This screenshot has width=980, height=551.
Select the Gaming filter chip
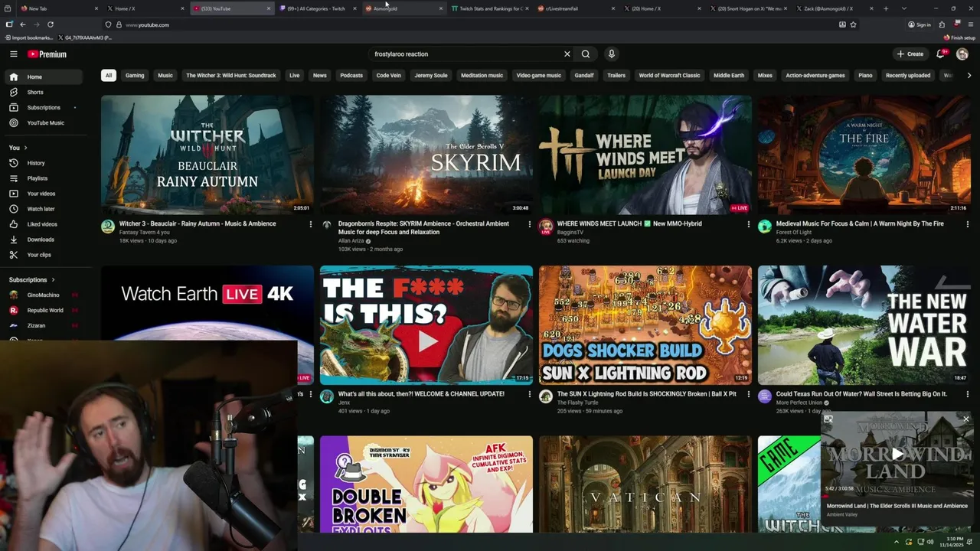point(135,76)
